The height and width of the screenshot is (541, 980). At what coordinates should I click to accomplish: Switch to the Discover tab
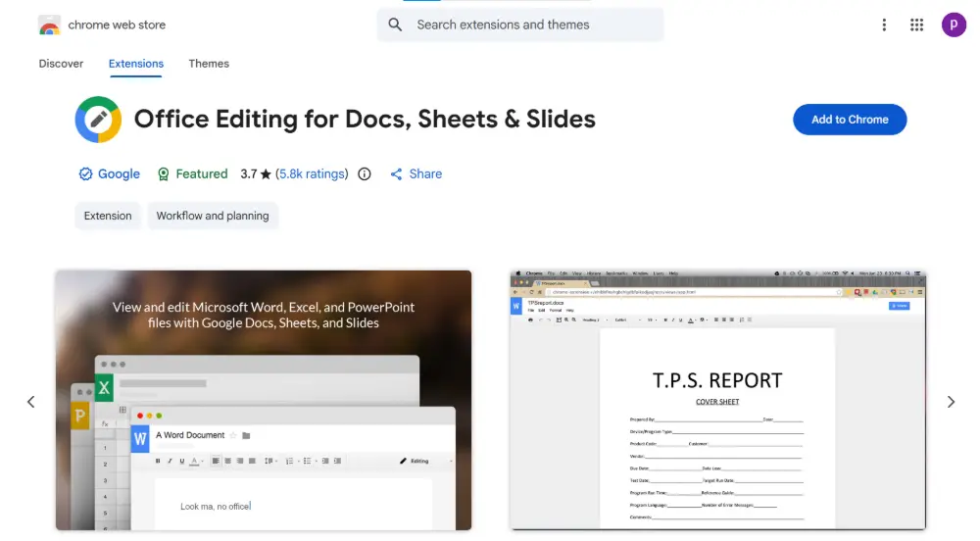tap(61, 64)
